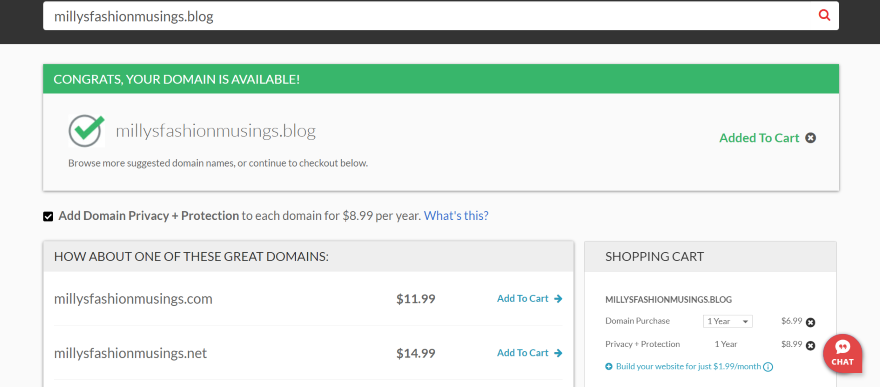Click the $14.99 price text
880x387 pixels.
pos(416,353)
